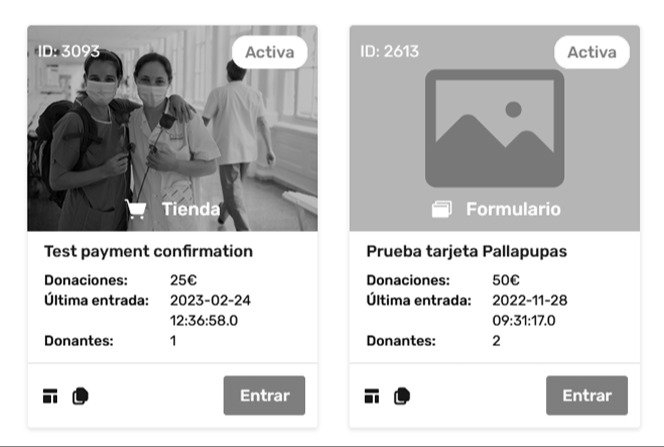Screen dimensions: 664x447
Task: Click the shopping cart Tienda icon
Action: tap(136, 209)
